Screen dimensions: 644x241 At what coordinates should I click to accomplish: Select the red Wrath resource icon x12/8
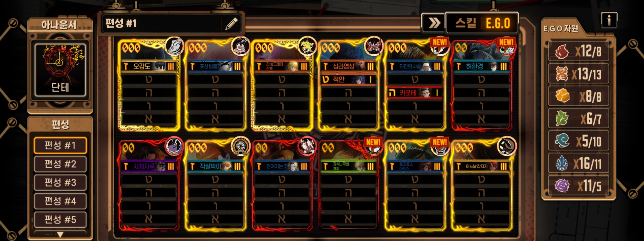click(562, 51)
